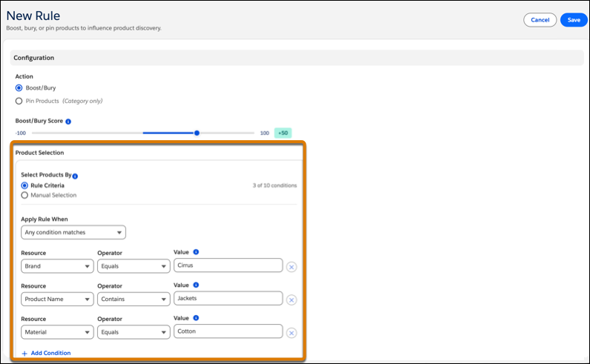Open Equals operator dropdown in Brand row
Image resolution: width=590 pixels, height=364 pixels.
(134, 266)
